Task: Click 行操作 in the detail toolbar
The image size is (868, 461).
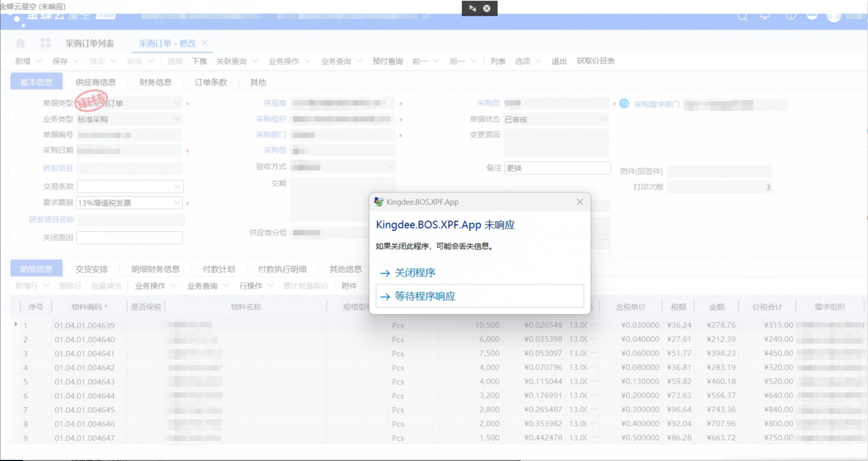Action: tap(251, 286)
